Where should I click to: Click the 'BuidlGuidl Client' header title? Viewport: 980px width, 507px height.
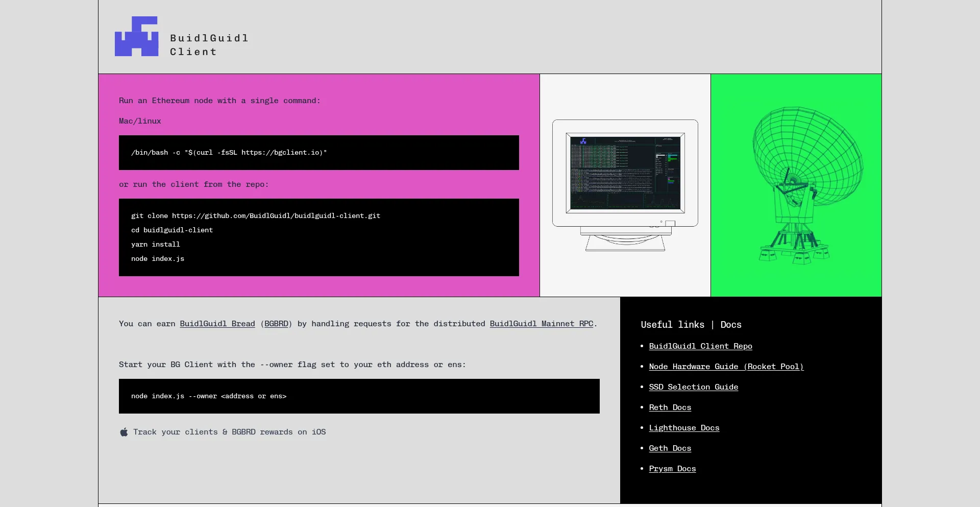(x=209, y=45)
